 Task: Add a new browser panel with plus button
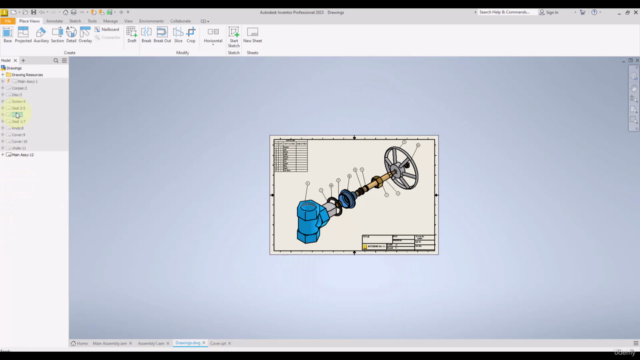(23, 60)
